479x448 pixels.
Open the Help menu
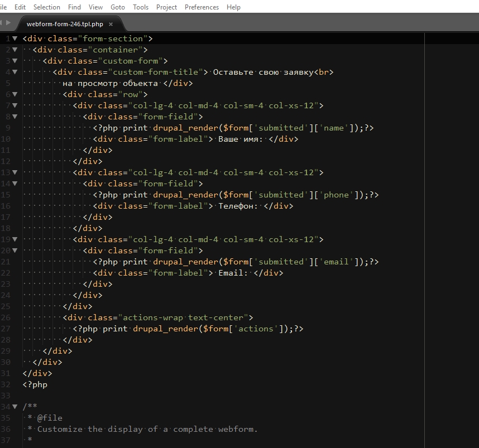(233, 7)
